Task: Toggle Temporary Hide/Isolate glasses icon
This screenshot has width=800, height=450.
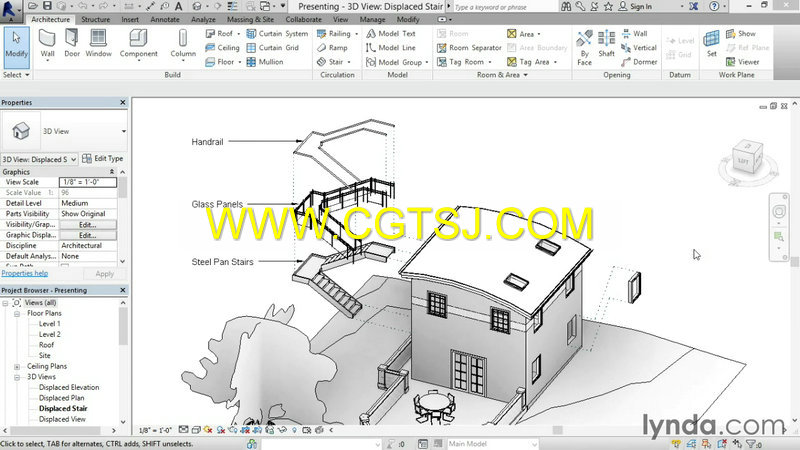Action: point(282,430)
